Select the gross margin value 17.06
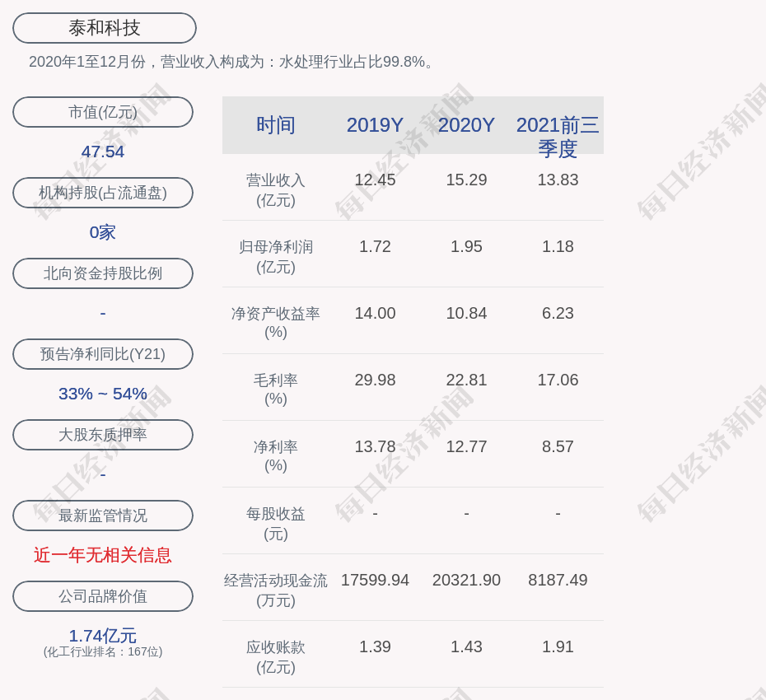766x700 pixels. [558, 380]
